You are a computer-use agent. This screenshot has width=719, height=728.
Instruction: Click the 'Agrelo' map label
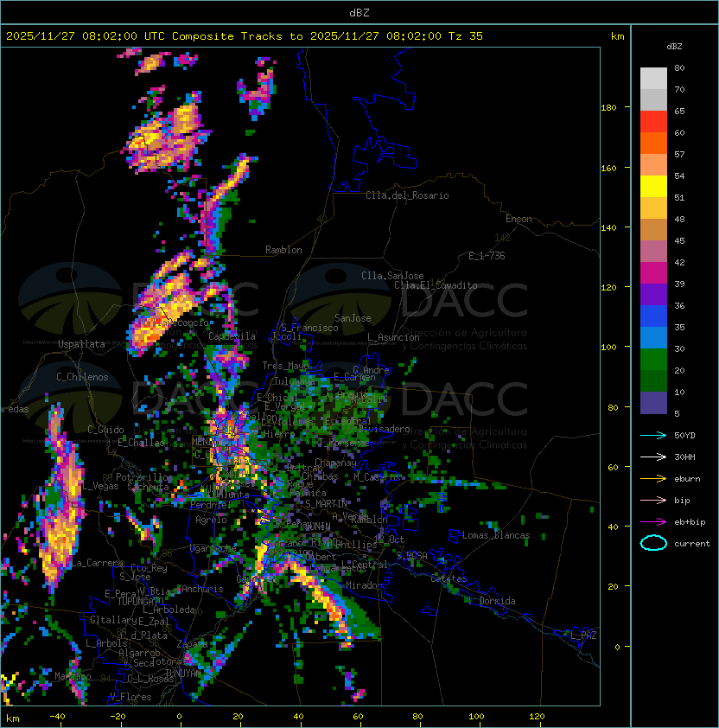click(x=211, y=520)
